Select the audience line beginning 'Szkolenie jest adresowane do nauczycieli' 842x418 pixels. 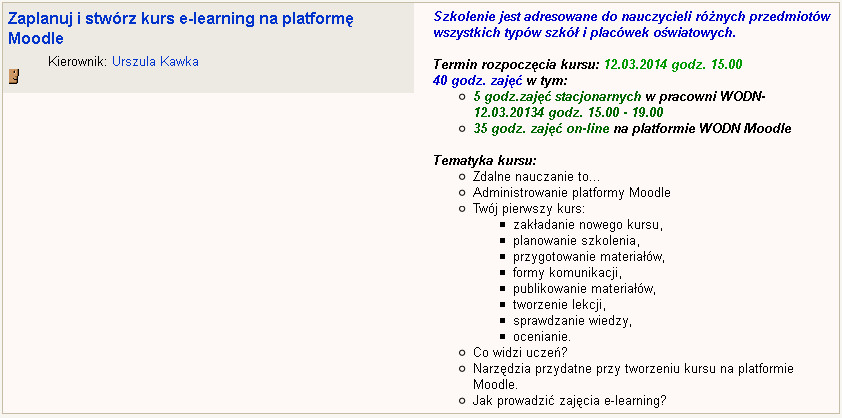point(632,24)
